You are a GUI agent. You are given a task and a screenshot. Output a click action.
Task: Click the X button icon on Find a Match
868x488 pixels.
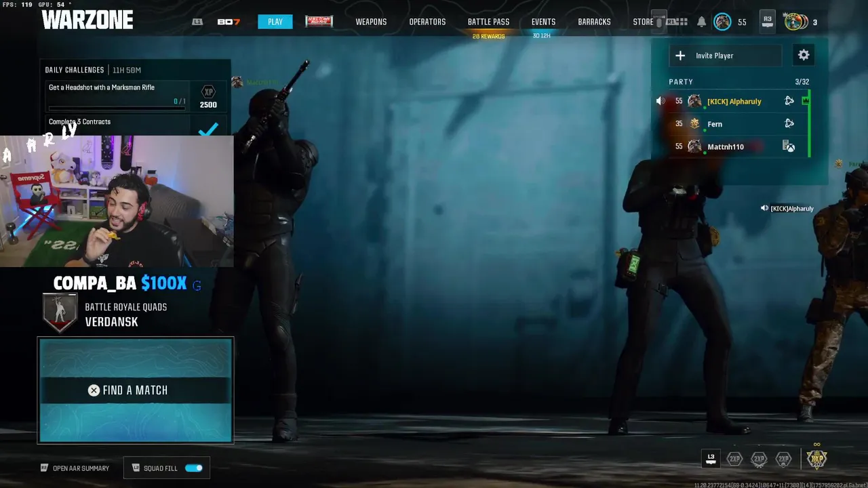pyautogui.click(x=94, y=390)
